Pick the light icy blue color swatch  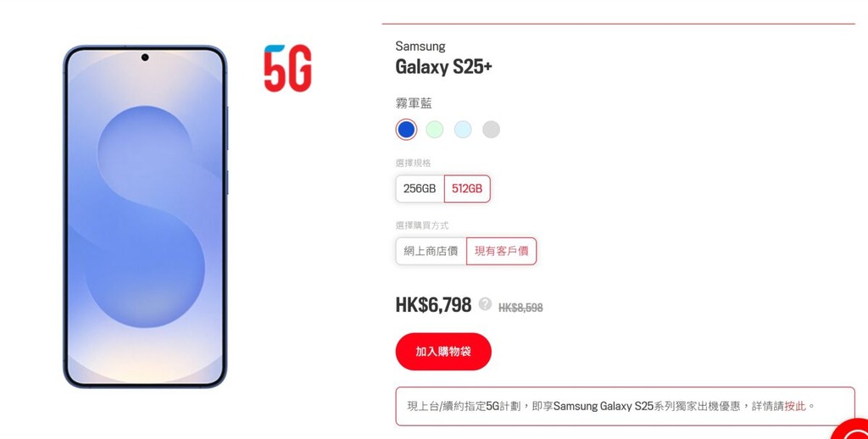[x=463, y=130]
